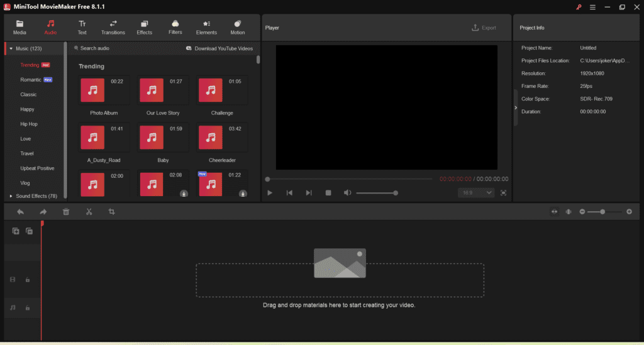The image size is (644, 345).
Task: Mute the player volume speaker
Action: coord(347,193)
